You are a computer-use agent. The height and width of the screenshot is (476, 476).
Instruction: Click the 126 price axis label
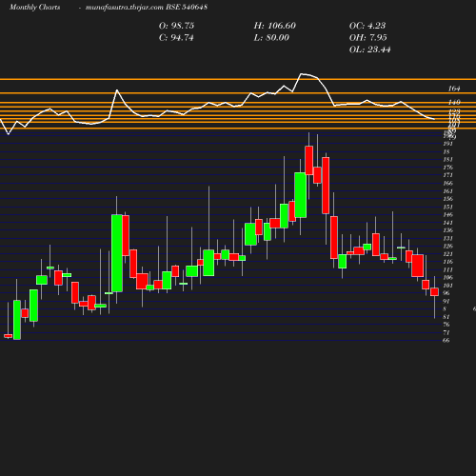point(448,247)
